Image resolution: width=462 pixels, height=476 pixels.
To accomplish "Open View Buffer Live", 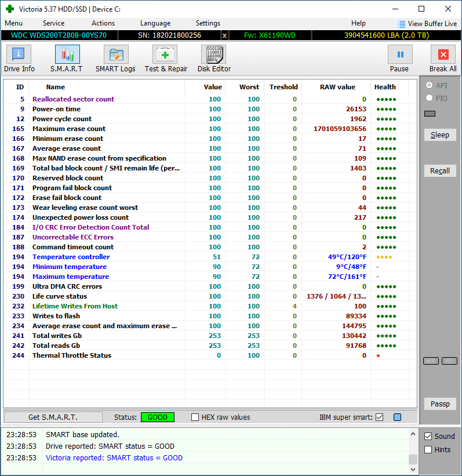I will pos(427,24).
